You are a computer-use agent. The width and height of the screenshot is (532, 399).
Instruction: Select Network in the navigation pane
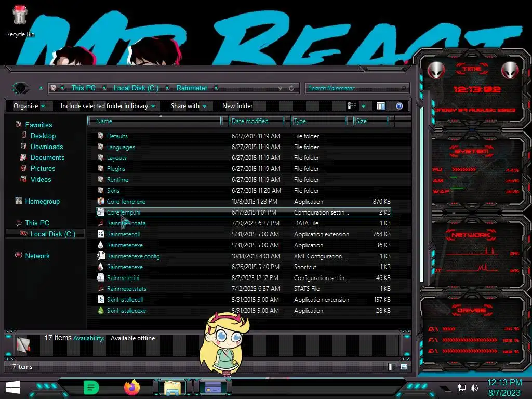(x=37, y=256)
